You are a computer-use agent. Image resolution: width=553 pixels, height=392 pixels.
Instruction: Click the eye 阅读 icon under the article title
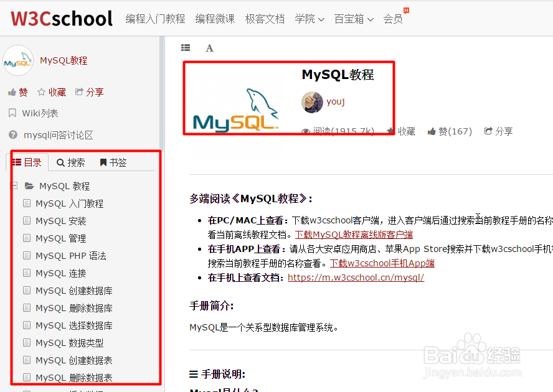[x=306, y=131]
